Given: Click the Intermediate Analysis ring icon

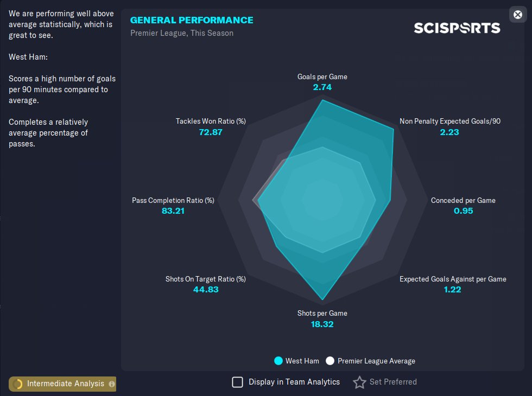Looking at the screenshot, I should [x=17, y=384].
